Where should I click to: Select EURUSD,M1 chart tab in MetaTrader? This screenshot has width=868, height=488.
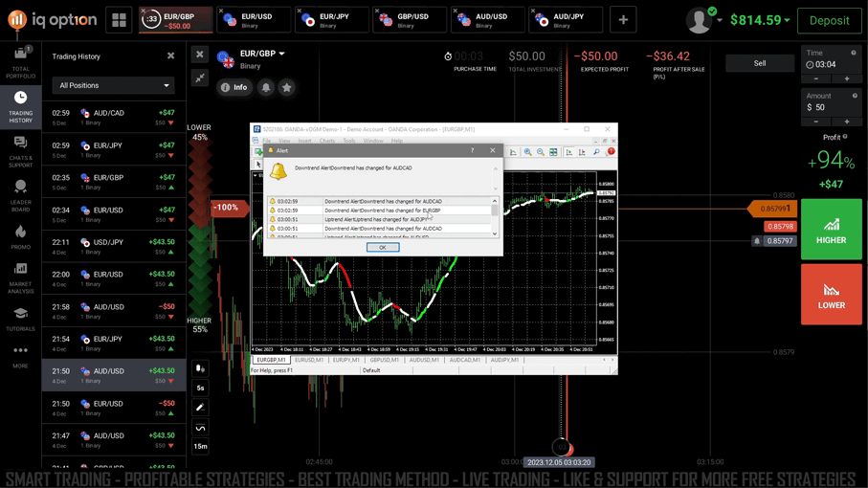[x=309, y=360]
